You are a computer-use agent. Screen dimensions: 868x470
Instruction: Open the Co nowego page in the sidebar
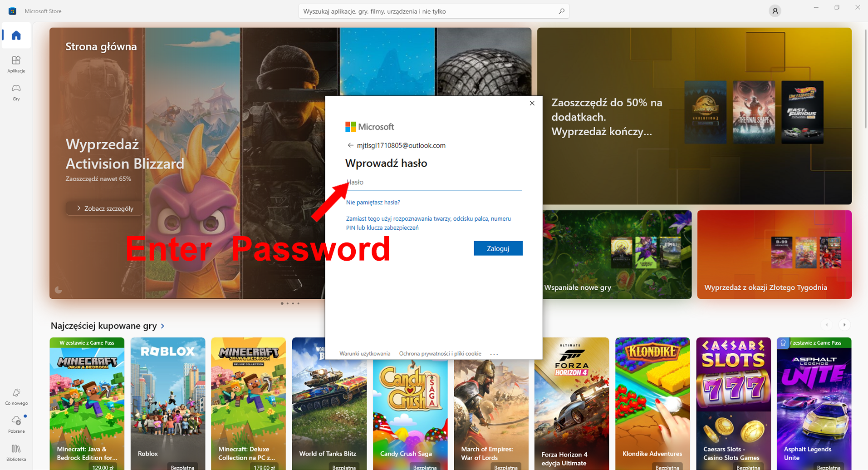tap(16, 396)
